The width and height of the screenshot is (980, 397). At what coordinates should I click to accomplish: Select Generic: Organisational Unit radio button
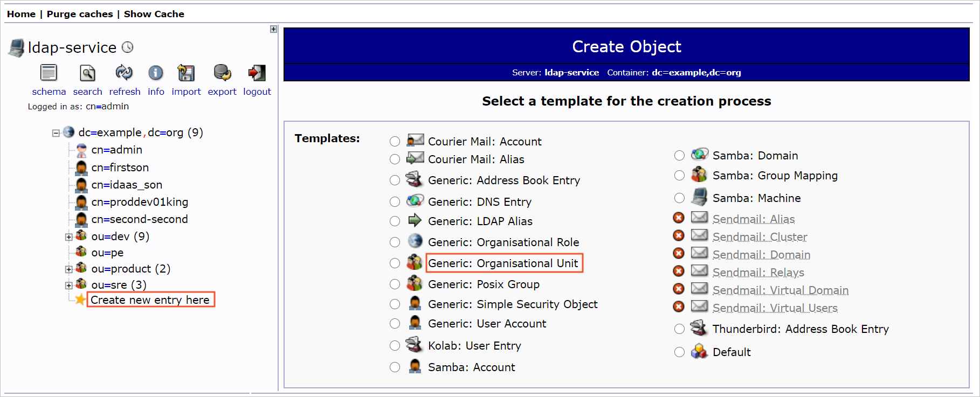[x=395, y=263]
